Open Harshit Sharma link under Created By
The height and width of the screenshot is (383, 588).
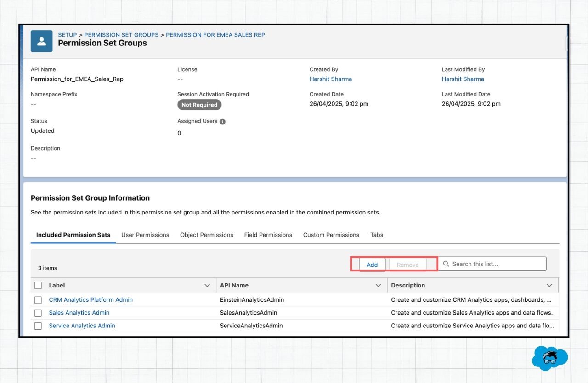tap(331, 79)
